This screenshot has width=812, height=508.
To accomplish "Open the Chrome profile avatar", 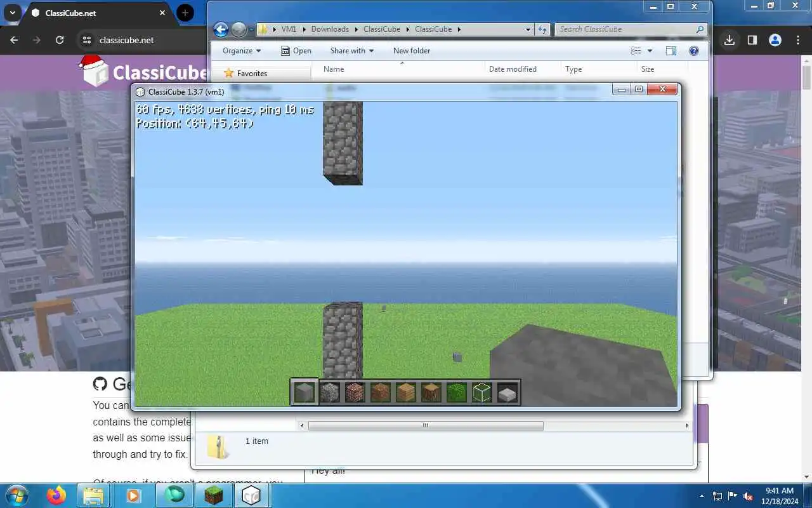I will tap(775, 40).
